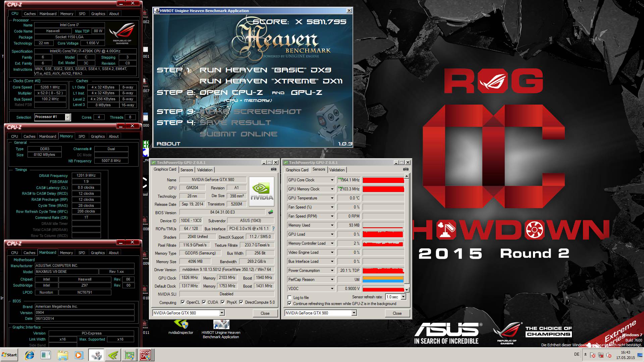Click the Bus Interface question mark help icon
Image resolution: width=644 pixels, height=362 pixels.
pyautogui.click(x=273, y=229)
